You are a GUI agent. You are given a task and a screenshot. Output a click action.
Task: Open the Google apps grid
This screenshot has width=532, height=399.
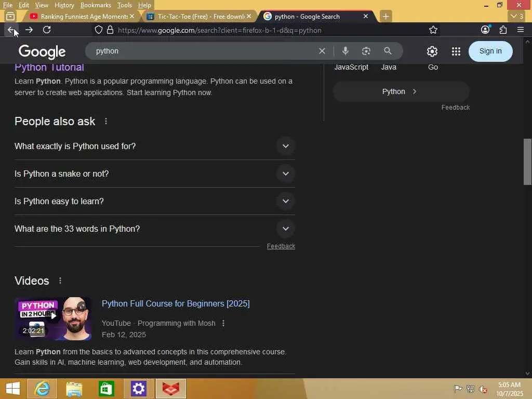point(456,51)
